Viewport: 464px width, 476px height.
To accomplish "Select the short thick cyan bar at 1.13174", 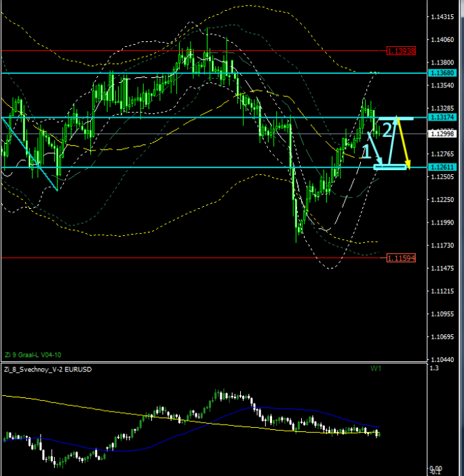I will tap(397, 119).
